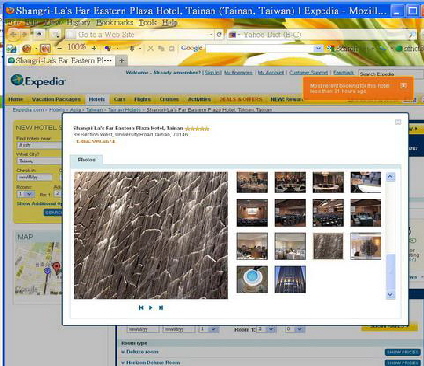
Task: Expand the Deluxe room type row
Action: (140, 352)
